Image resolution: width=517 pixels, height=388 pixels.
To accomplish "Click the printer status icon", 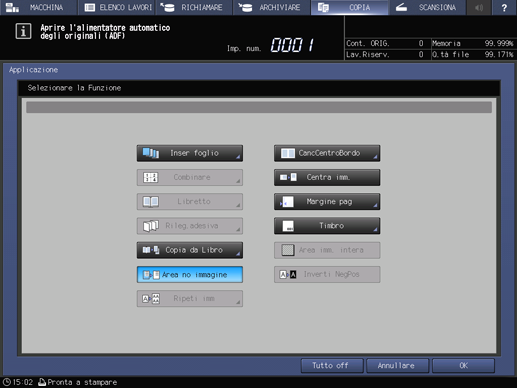I will (x=42, y=382).
